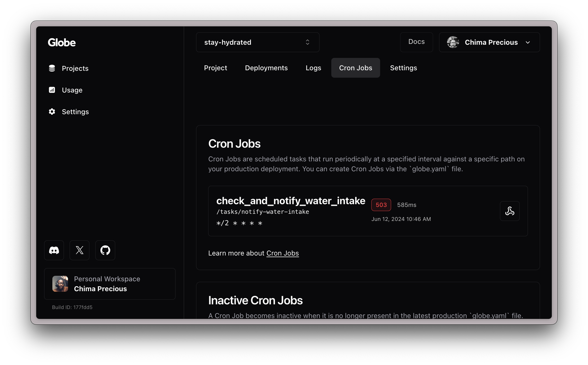Switch to the Project tab
The width and height of the screenshot is (588, 365).
tap(215, 68)
